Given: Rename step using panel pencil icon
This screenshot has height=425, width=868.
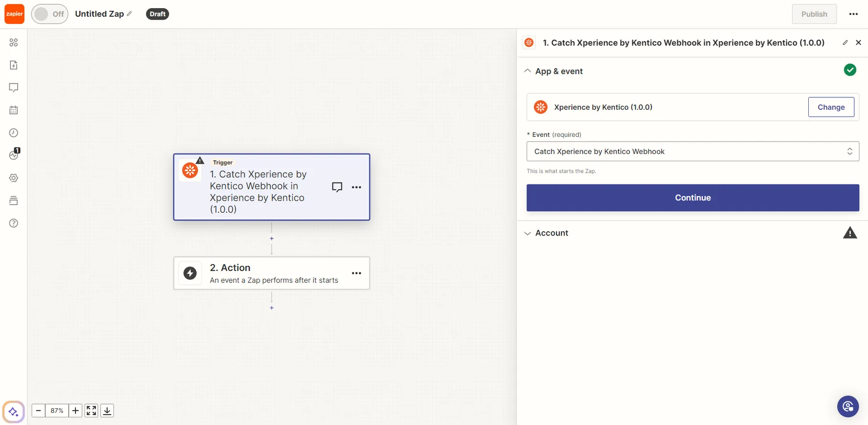Looking at the screenshot, I should pyautogui.click(x=845, y=42).
